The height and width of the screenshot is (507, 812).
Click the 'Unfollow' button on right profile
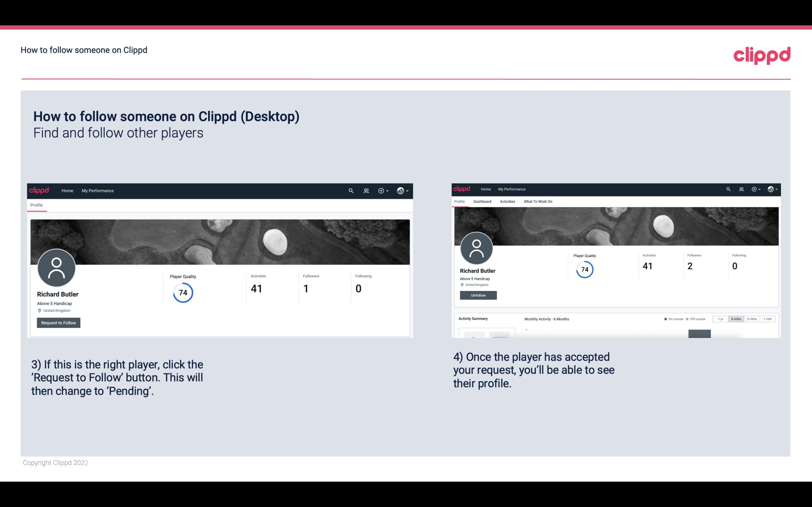point(477,295)
